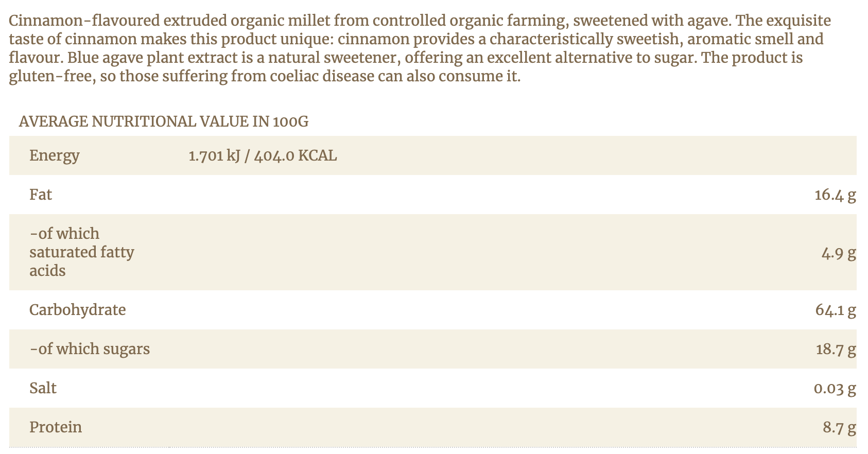Select the 4.9 g saturated fat value
This screenshot has height=454, width=868.
pyautogui.click(x=838, y=253)
